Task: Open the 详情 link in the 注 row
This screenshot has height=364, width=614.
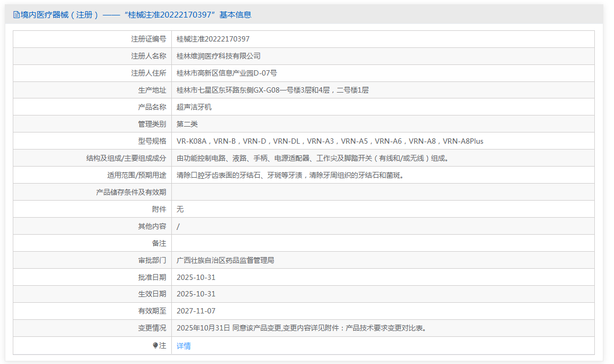Action: click(183, 346)
